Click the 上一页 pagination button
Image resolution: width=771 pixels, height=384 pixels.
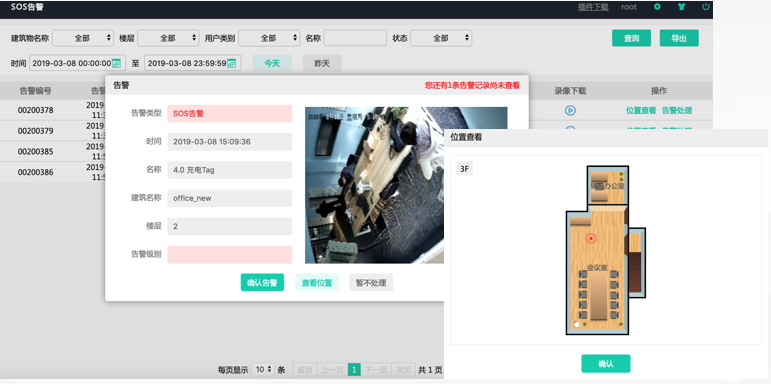pos(332,370)
